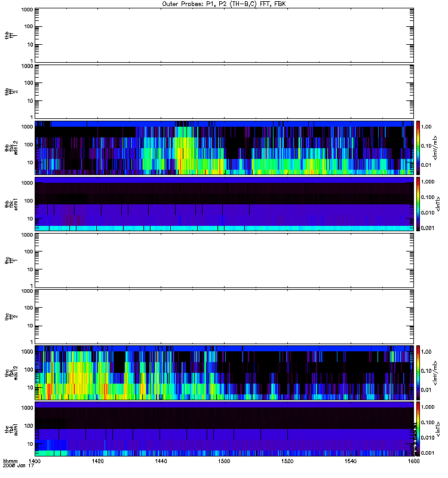
Task: Select the thb edc12 panel color bar
Action: [418, 148]
